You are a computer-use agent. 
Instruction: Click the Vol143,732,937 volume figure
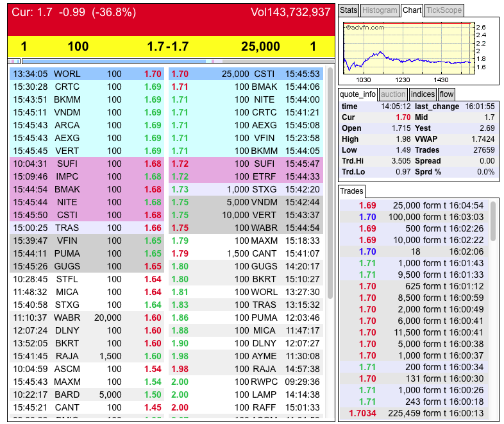pyautogui.click(x=290, y=12)
